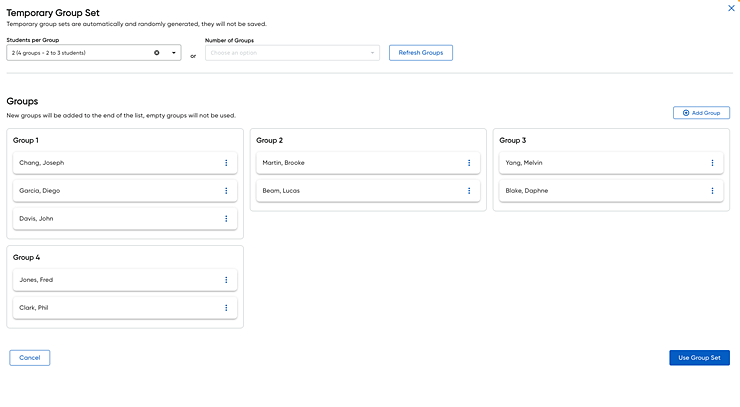This screenshot has height=407, width=740.
Task: Open options menu for Beam, Lucas
Action: 469,191
